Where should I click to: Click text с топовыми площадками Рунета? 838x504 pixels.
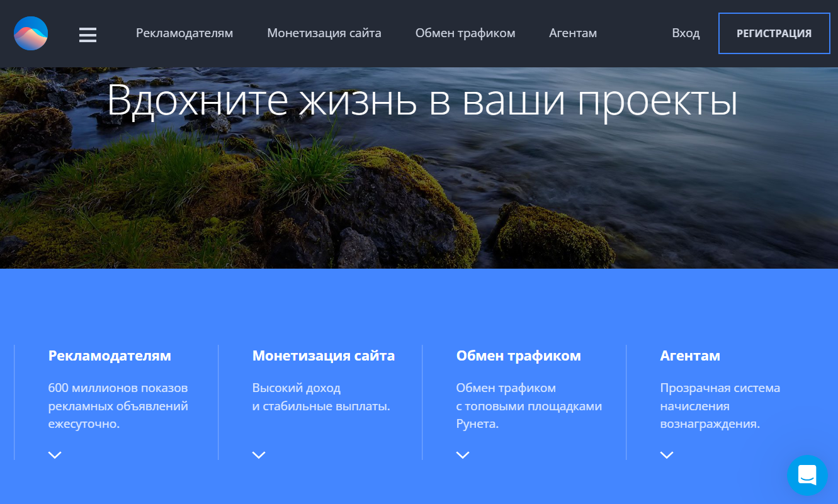pos(529,415)
